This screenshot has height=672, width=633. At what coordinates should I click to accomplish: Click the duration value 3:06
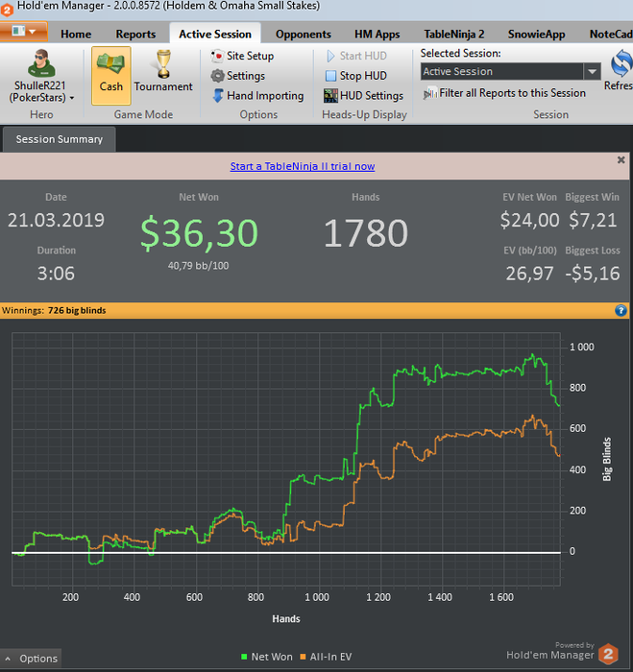click(x=56, y=274)
